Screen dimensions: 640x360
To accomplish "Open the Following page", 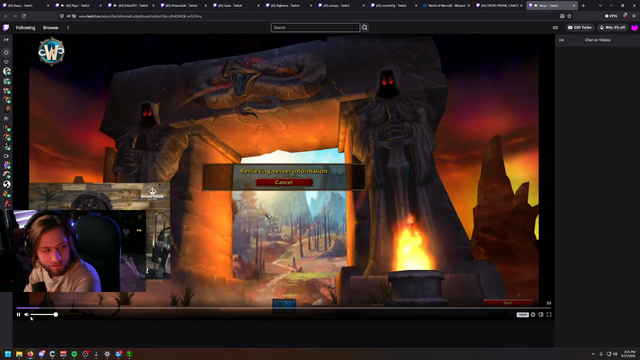I will pos(25,28).
